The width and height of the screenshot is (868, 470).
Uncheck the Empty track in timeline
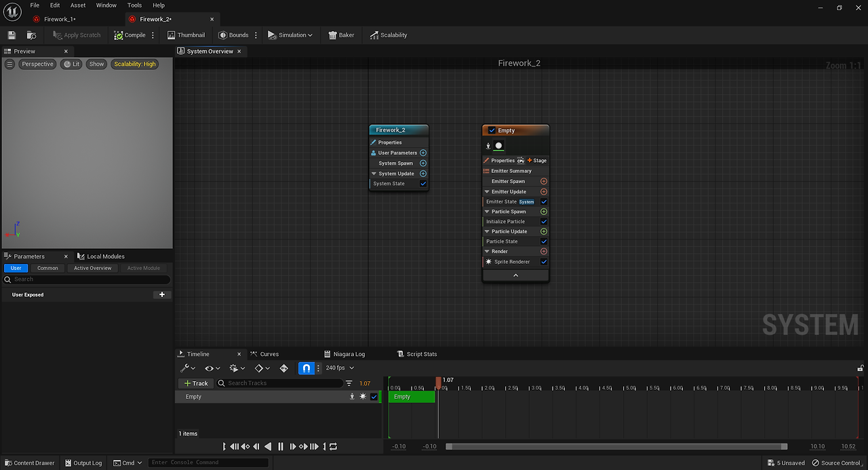374,397
